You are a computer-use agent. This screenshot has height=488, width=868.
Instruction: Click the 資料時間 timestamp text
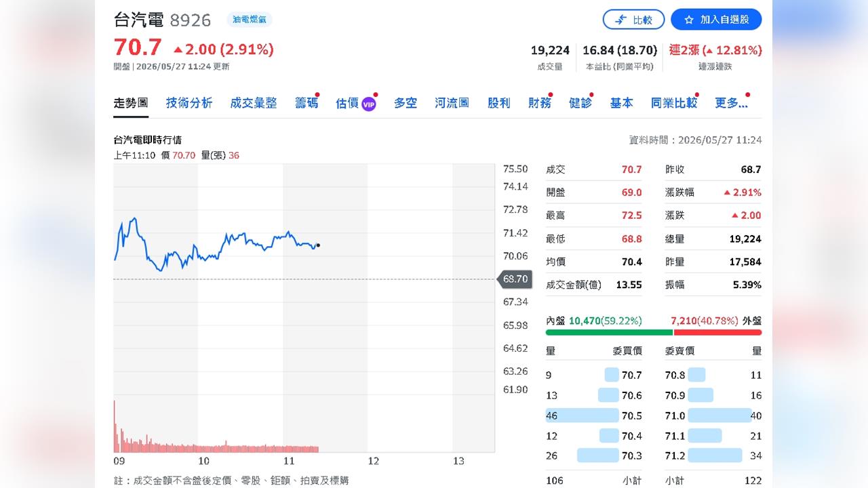pos(696,140)
